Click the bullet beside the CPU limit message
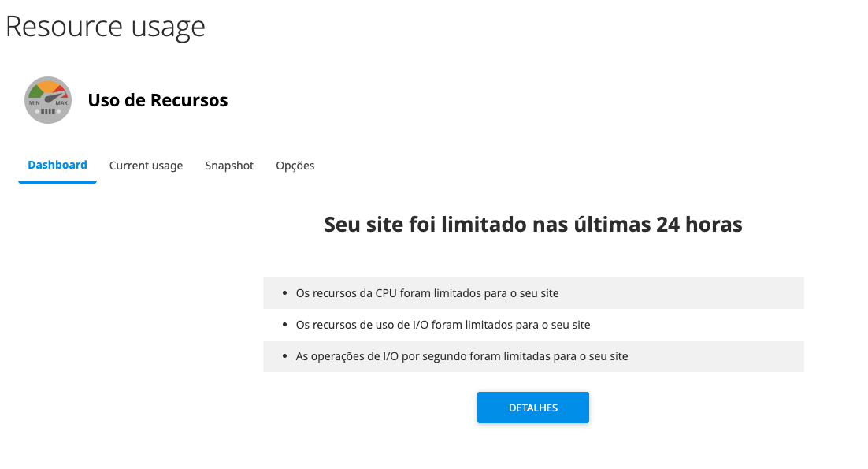Image resolution: width=868 pixels, height=469 pixels. click(x=285, y=293)
